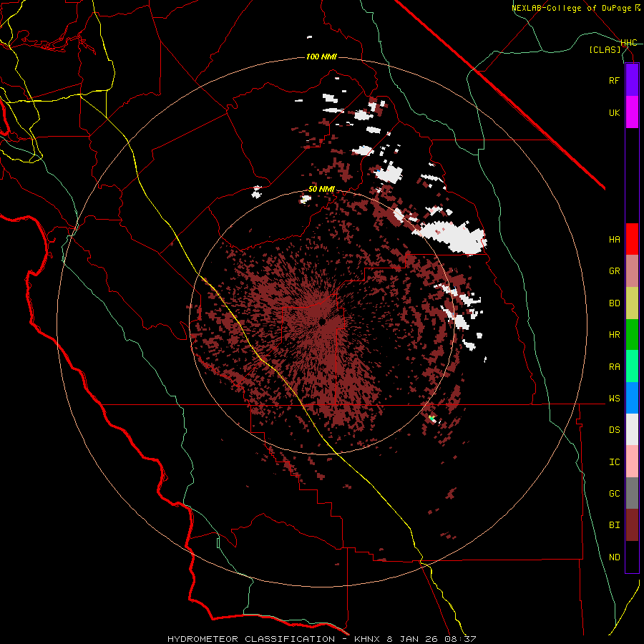Click the 50 NMI range ring label
The height and width of the screenshot is (644, 644).
(321, 190)
